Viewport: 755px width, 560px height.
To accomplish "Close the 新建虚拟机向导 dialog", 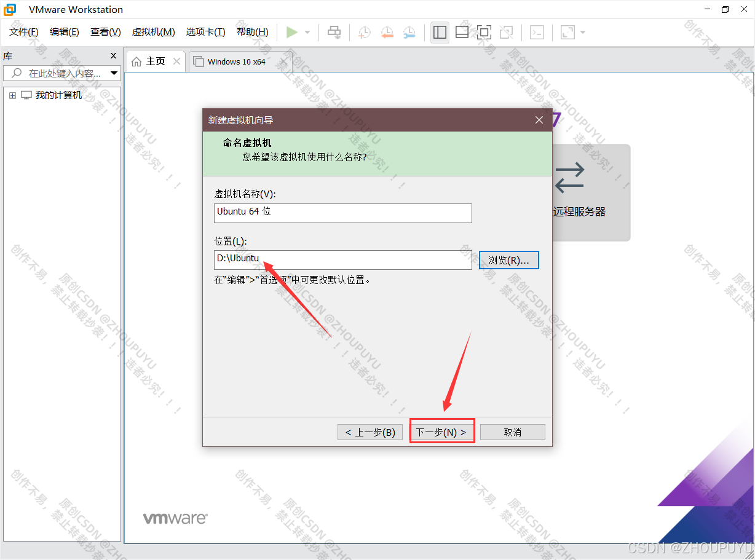I will (539, 120).
